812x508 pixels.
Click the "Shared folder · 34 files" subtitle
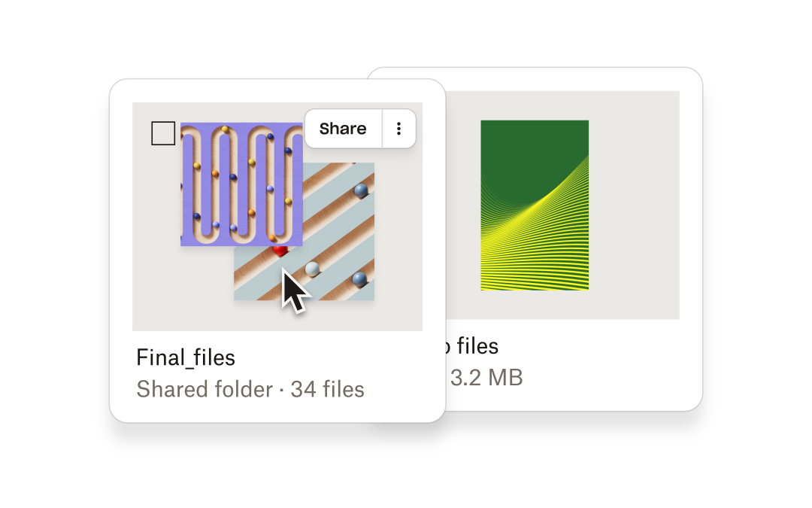click(250, 389)
